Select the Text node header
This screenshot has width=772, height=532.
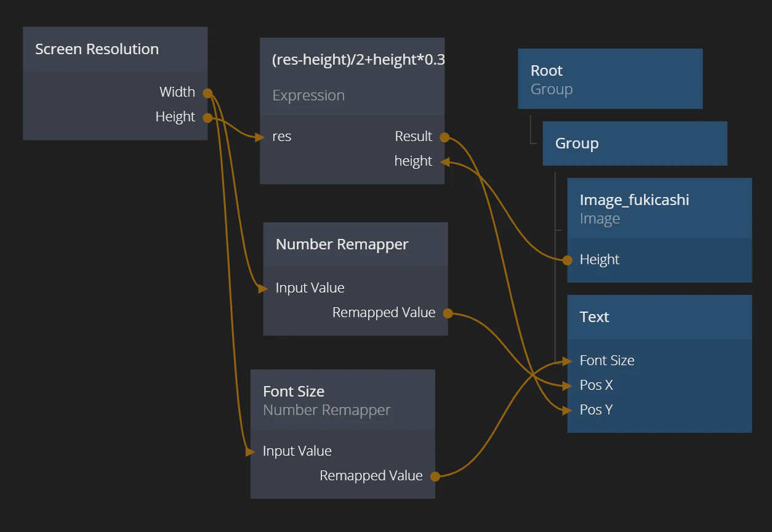(x=659, y=317)
